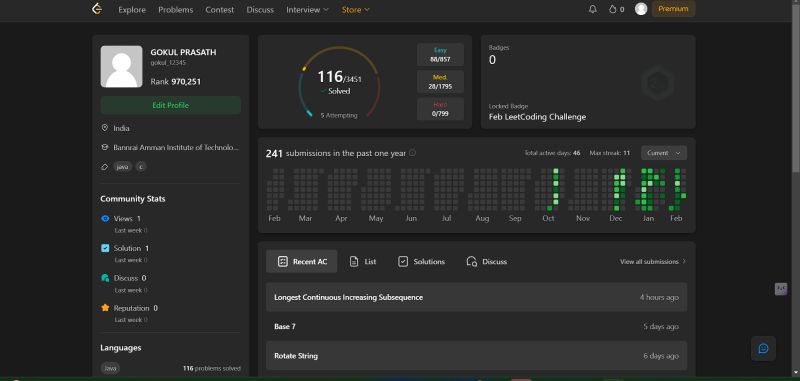Image resolution: width=800 pixels, height=381 pixels.
Task: Click the Dec month label in heatmap
Action: coord(616,218)
